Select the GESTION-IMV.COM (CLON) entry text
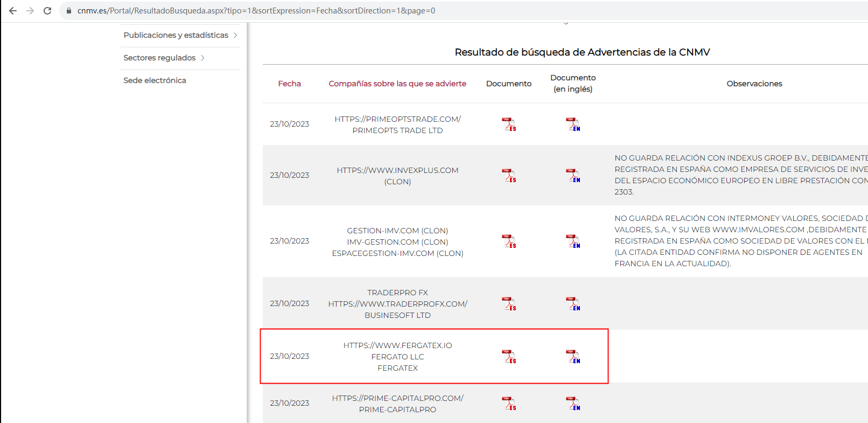Viewport: 868px width, 423px height. (397, 231)
